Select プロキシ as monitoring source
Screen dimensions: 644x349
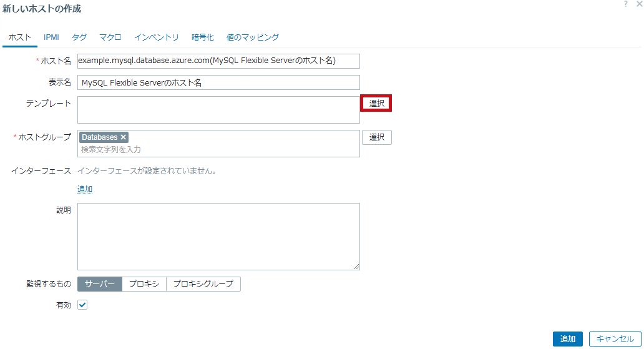click(144, 284)
